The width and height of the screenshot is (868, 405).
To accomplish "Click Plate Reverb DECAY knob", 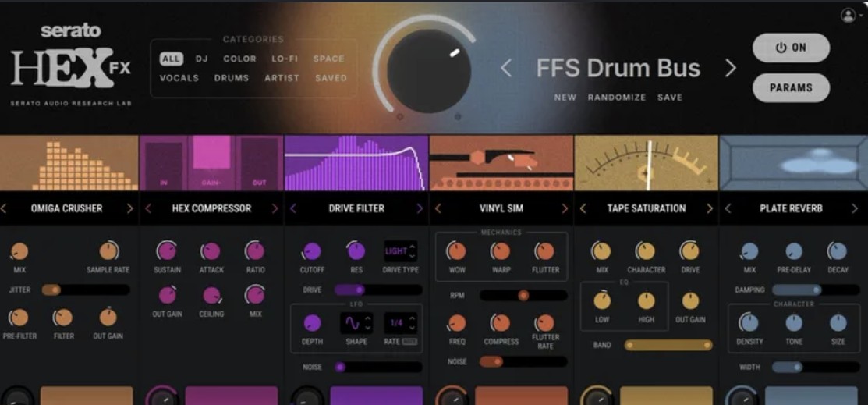I will pyautogui.click(x=838, y=251).
